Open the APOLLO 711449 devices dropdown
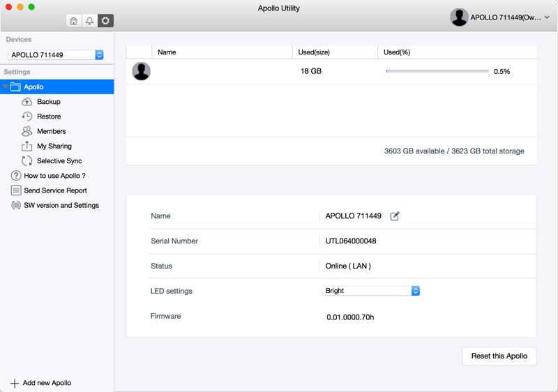 (x=56, y=55)
